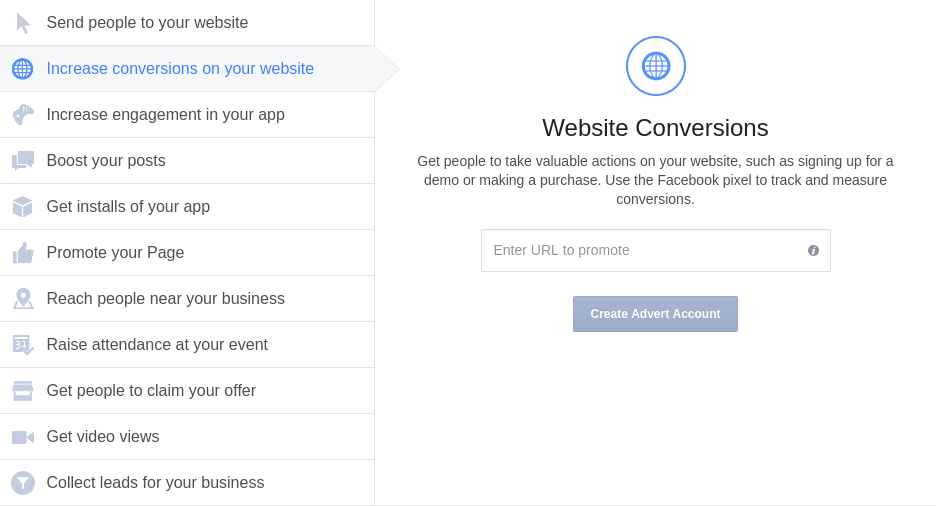Choose Boost your posts objective
The width and height of the screenshot is (936, 506).
tap(106, 161)
